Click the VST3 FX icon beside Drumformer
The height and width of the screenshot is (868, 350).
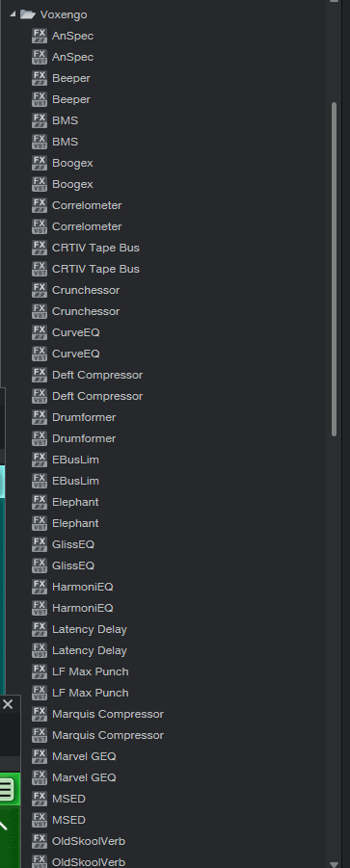click(40, 417)
